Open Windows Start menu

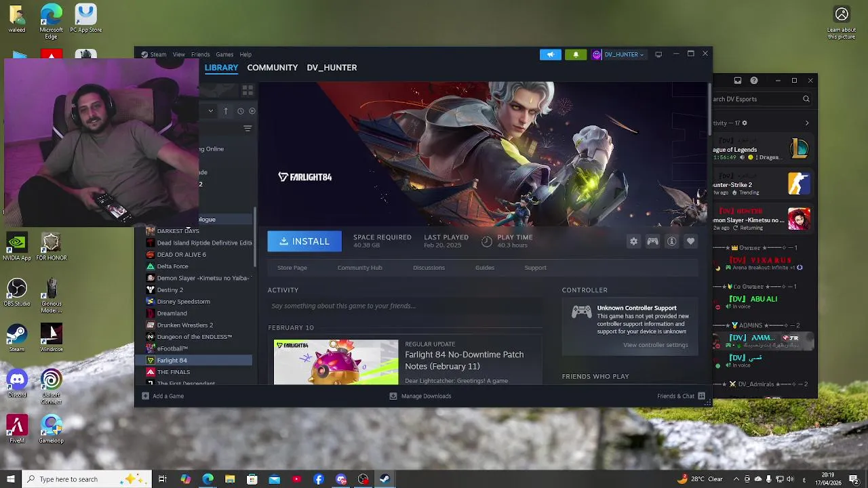[10, 479]
